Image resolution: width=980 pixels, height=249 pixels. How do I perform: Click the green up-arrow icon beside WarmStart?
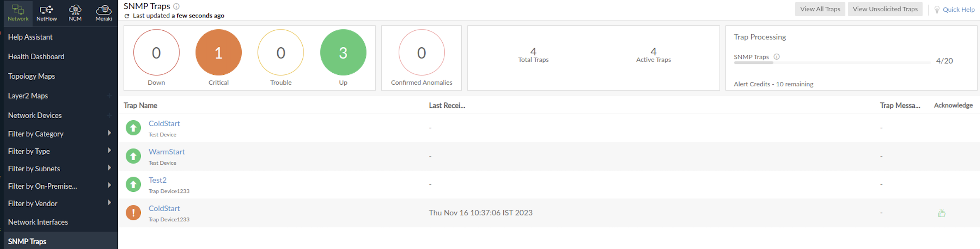pyautogui.click(x=133, y=156)
